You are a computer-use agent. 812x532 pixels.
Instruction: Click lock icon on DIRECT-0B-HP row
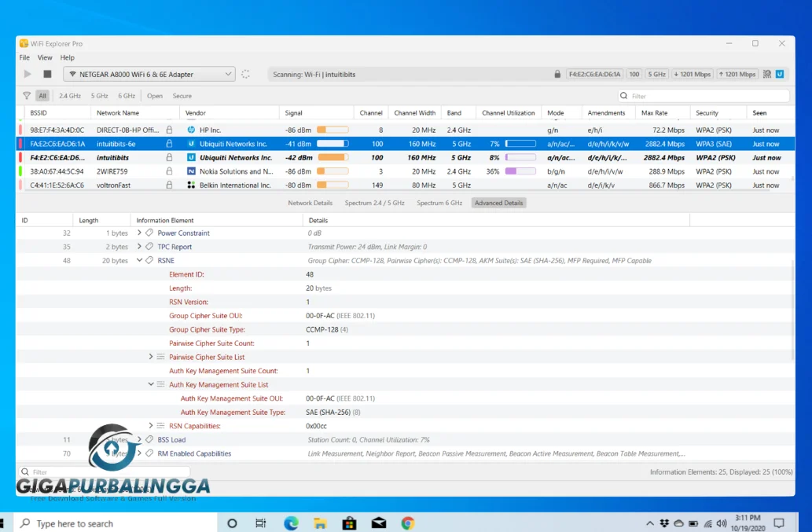169,130
